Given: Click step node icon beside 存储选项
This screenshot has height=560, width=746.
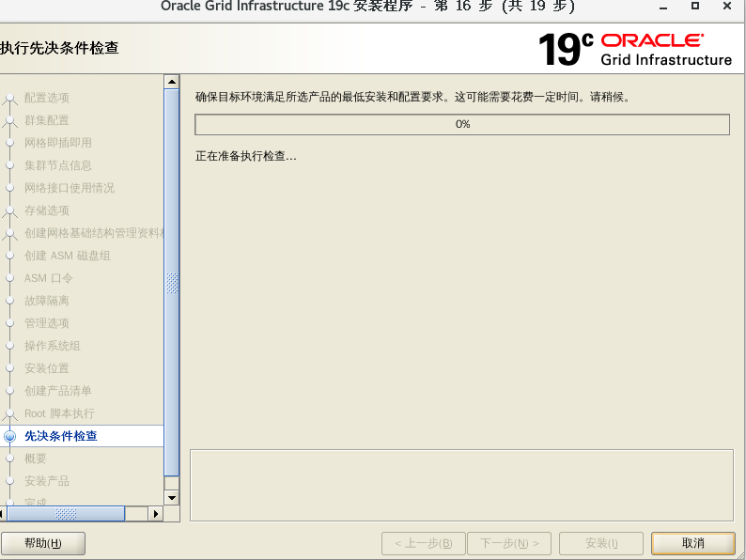Looking at the screenshot, I should (10, 212).
